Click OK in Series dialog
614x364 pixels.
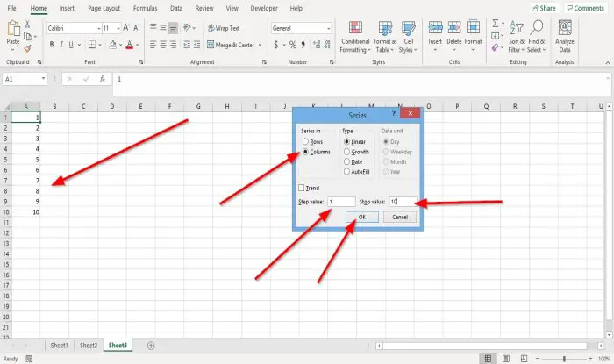[361, 217]
